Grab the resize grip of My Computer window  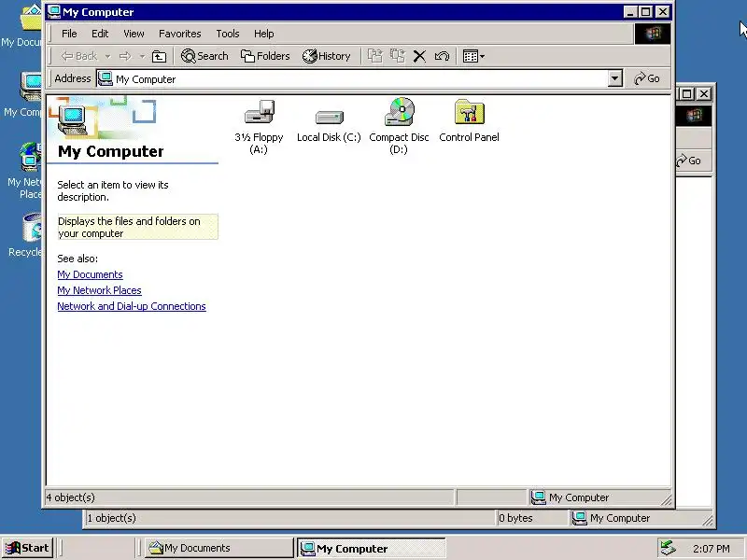pos(666,499)
